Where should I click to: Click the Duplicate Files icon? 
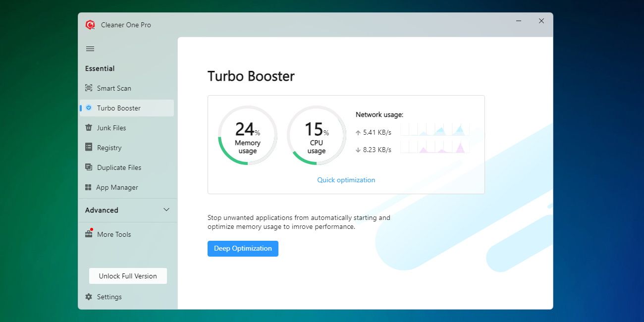[x=89, y=167]
